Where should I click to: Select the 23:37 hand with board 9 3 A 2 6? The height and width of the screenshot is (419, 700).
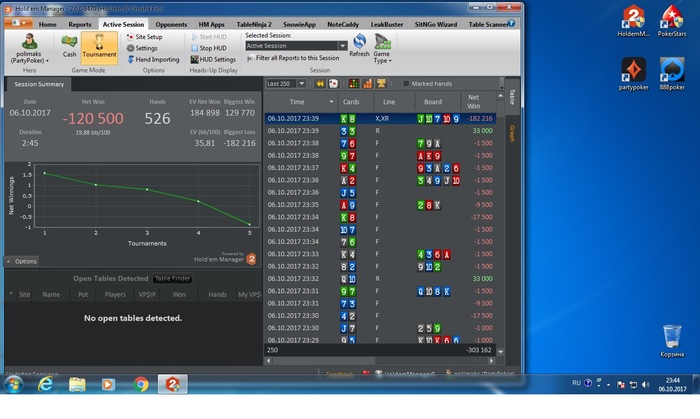[380, 168]
